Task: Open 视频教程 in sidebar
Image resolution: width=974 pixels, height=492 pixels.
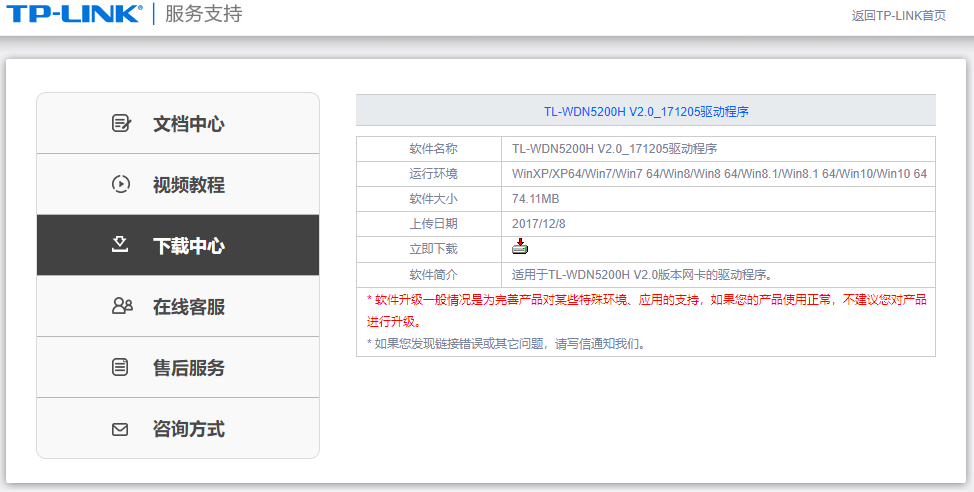Action: (x=178, y=184)
